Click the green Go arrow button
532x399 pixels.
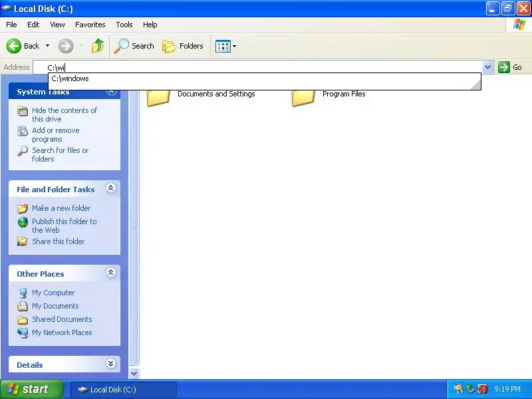click(504, 67)
